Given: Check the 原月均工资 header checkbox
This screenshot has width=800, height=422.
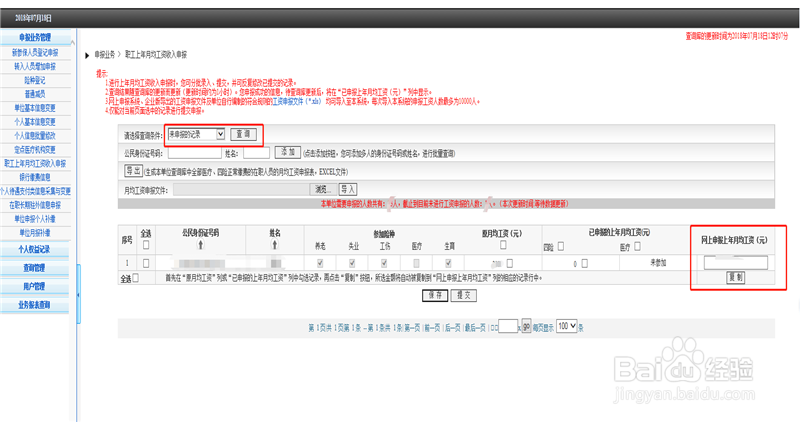Looking at the screenshot, I should (503, 245).
